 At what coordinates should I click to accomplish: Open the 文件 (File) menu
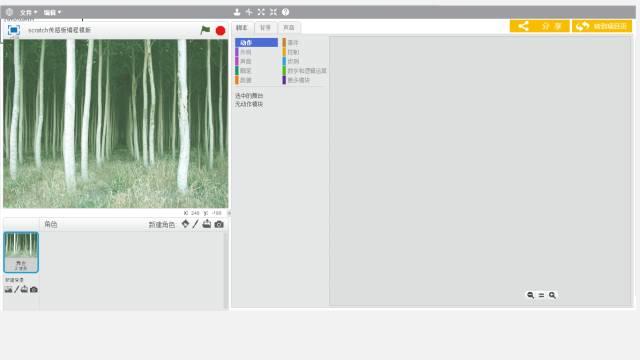28,13
